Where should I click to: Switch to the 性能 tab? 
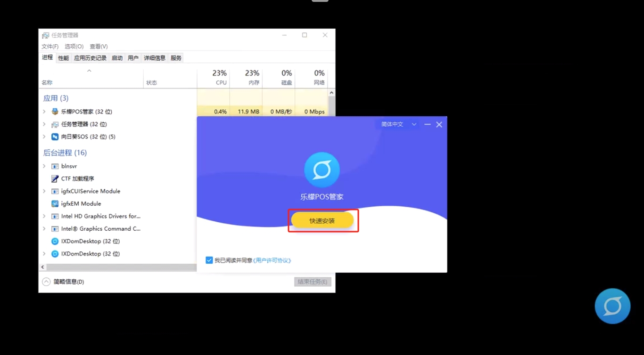coord(64,58)
